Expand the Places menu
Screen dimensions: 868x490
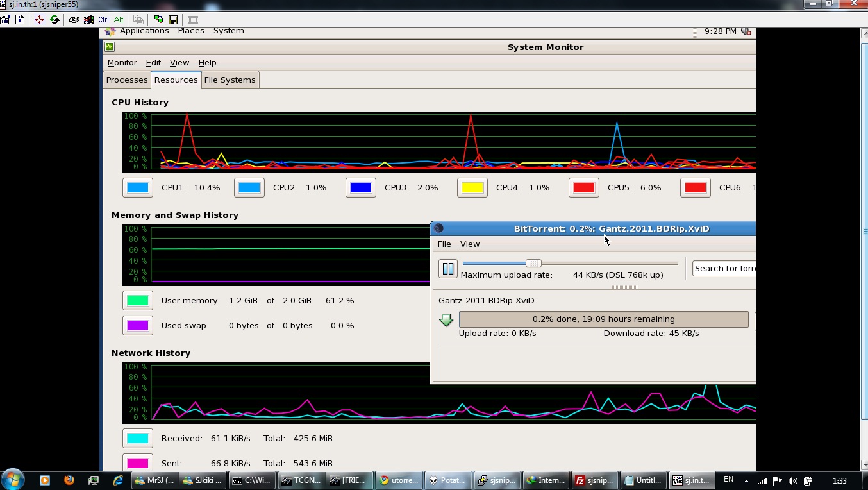click(191, 31)
